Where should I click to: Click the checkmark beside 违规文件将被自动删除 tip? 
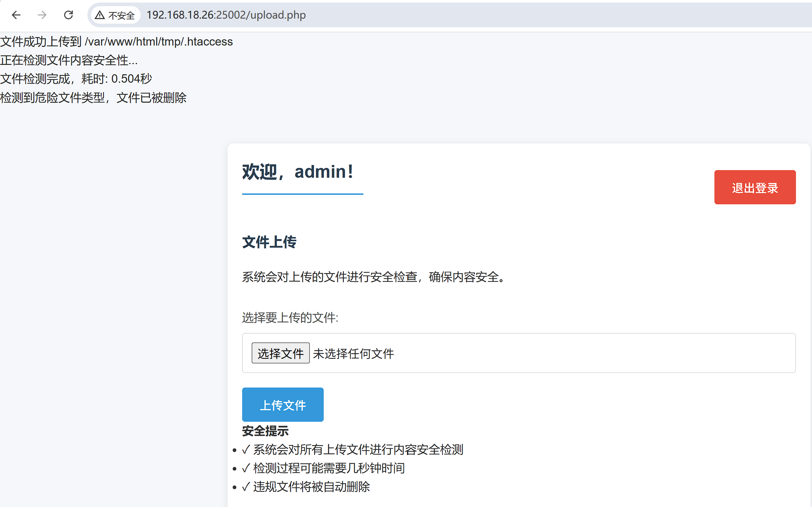(x=246, y=487)
